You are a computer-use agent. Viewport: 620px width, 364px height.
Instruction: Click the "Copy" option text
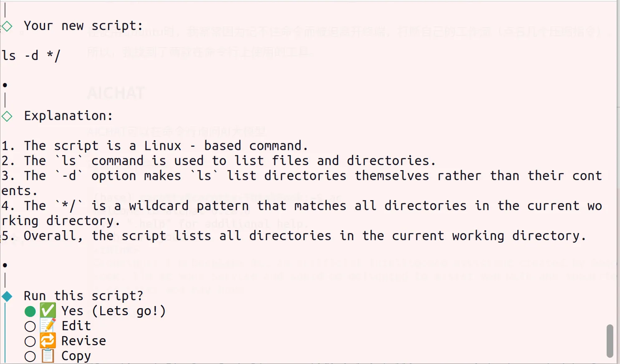coord(76,356)
